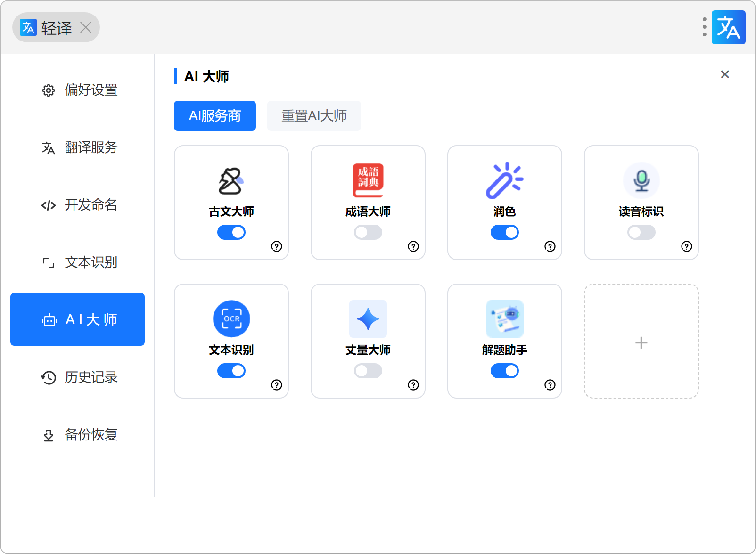Image resolution: width=756 pixels, height=554 pixels.
Task: Enable the 成语大师 toggle switch
Action: [x=368, y=232]
